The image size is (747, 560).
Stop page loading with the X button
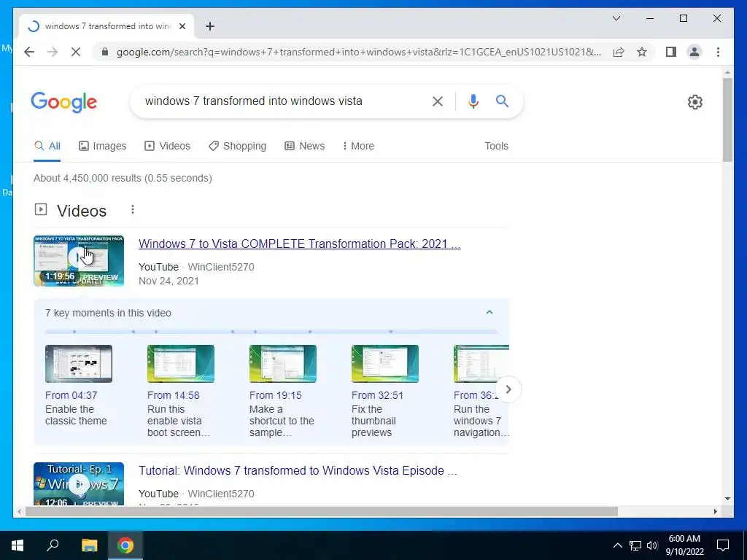(x=76, y=52)
